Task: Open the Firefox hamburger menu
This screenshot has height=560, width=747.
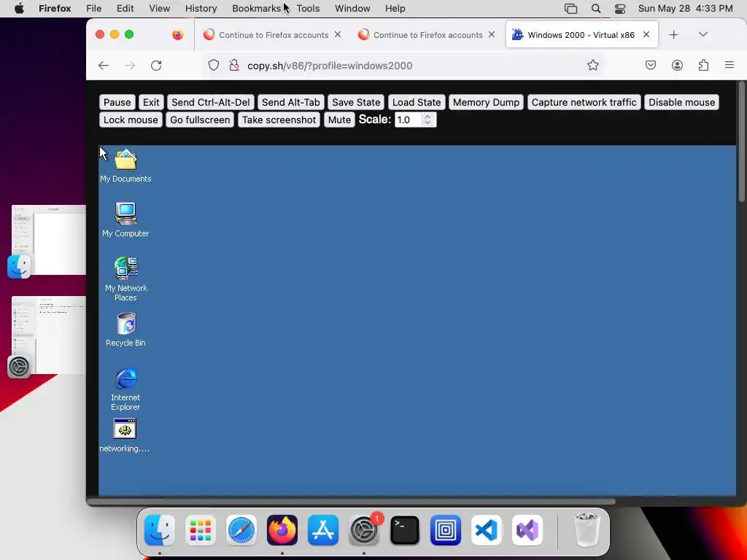Action: (x=729, y=65)
